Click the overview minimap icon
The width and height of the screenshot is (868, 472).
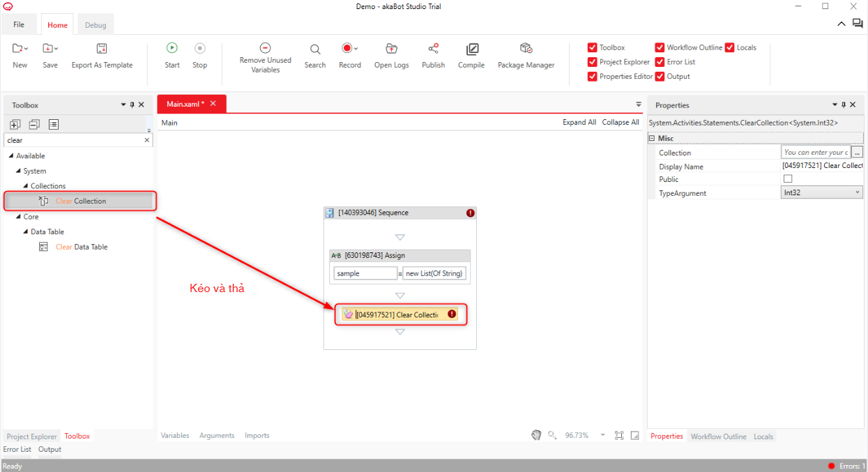click(635, 435)
